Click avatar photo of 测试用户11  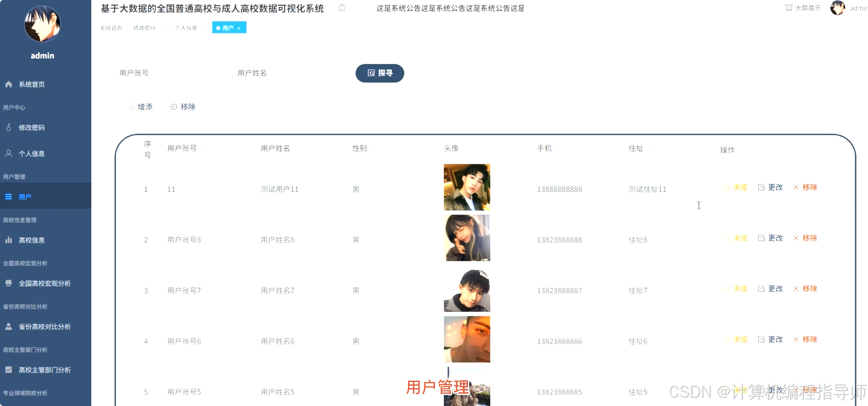pos(467,187)
